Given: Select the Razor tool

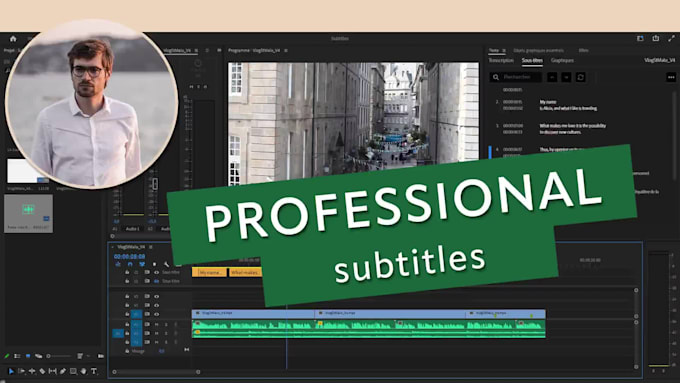Looking at the screenshot, I should 42,371.
